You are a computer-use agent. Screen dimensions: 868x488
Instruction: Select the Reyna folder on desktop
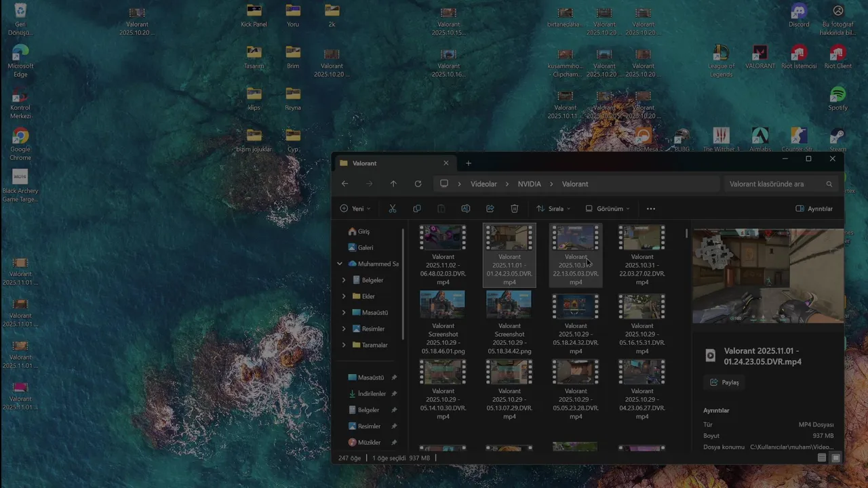pos(293,99)
